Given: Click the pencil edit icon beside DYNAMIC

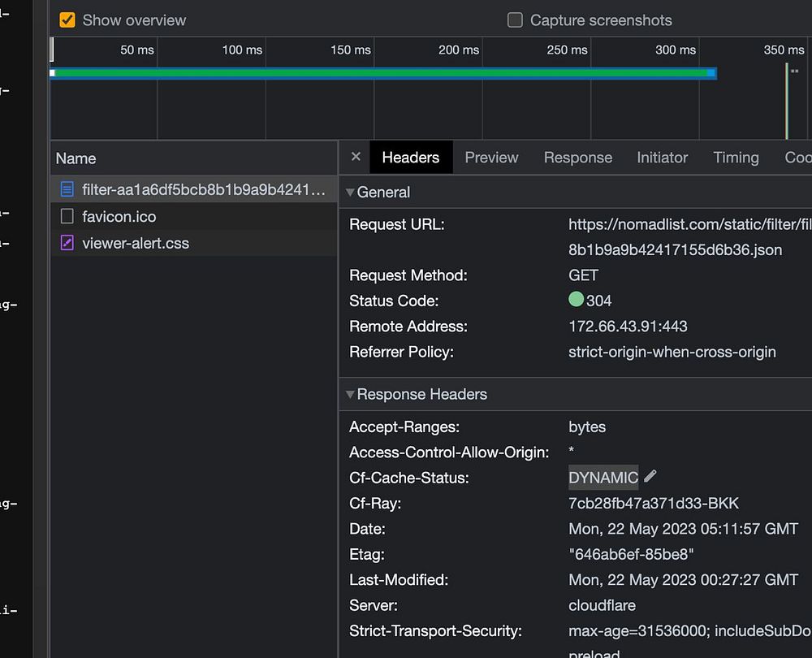Looking at the screenshot, I should (650, 477).
